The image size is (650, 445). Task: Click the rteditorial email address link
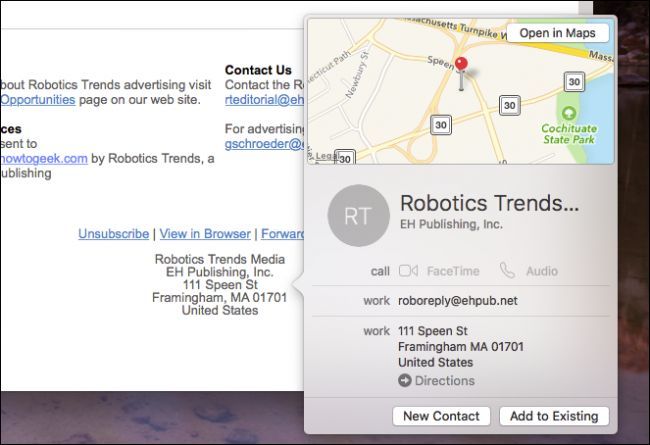click(264, 100)
